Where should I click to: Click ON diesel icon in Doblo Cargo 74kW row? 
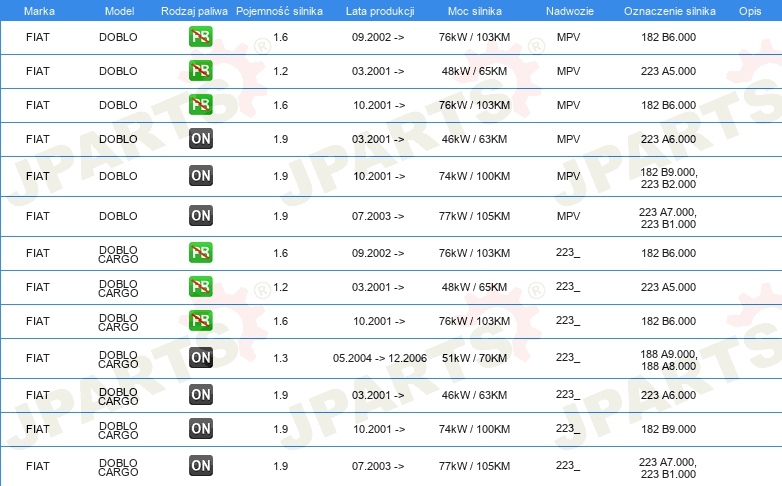pyautogui.click(x=200, y=429)
